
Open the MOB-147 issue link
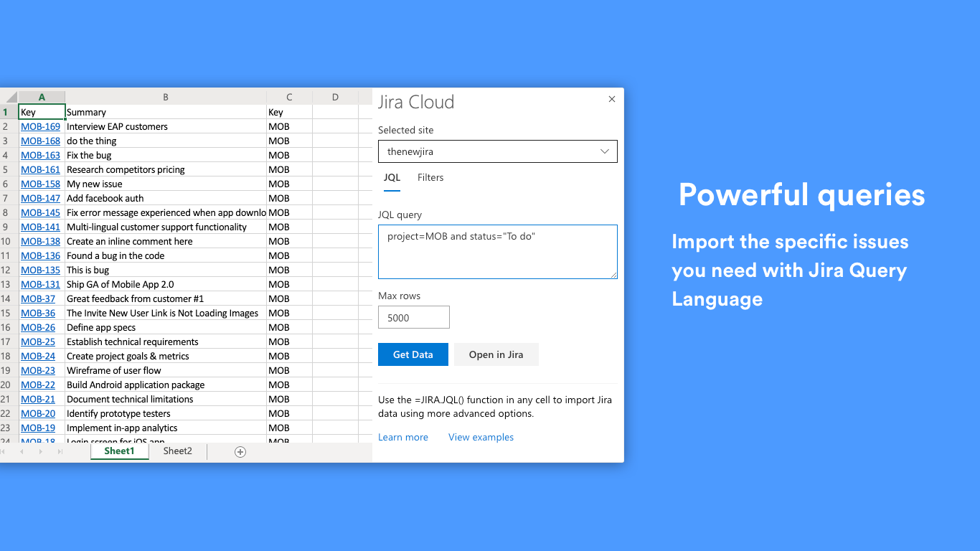click(x=40, y=198)
